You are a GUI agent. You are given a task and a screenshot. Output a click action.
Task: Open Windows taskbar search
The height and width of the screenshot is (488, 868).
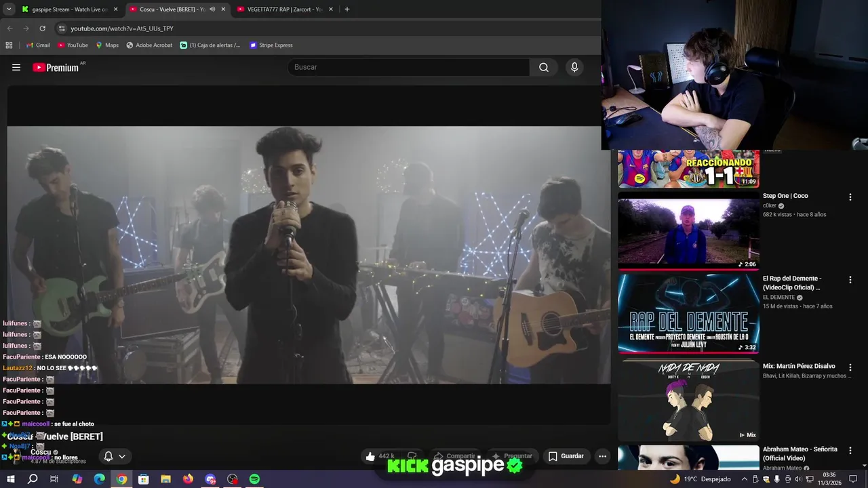33,479
